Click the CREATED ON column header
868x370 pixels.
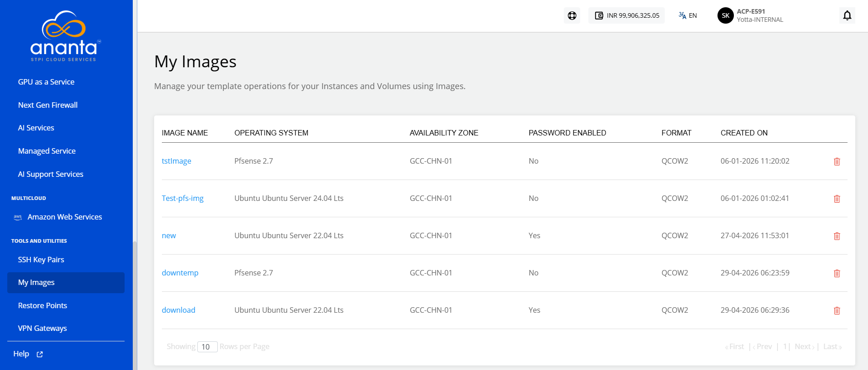(x=744, y=133)
